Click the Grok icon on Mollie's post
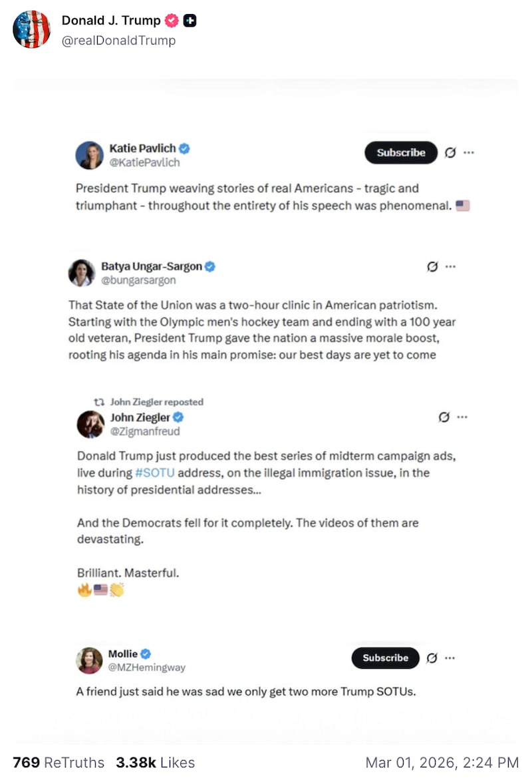The height and width of the screenshot is (784, 532). pos(432,658)
